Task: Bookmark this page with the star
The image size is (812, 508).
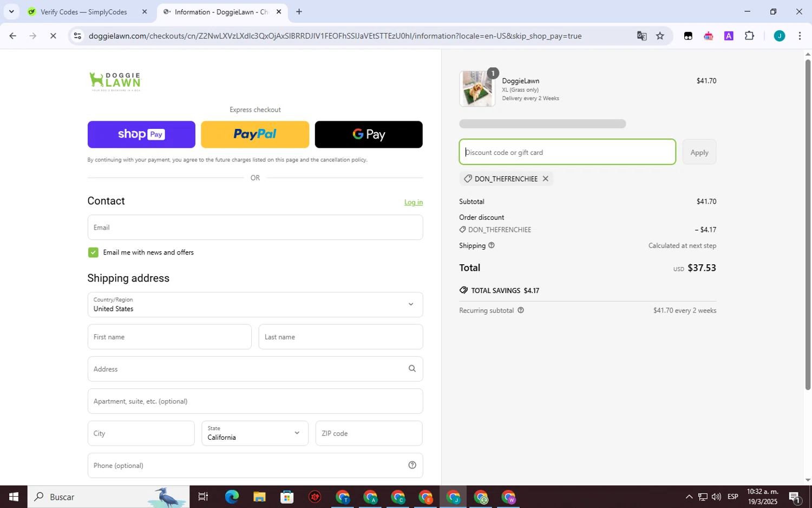Action: click(x=660, y=36)
